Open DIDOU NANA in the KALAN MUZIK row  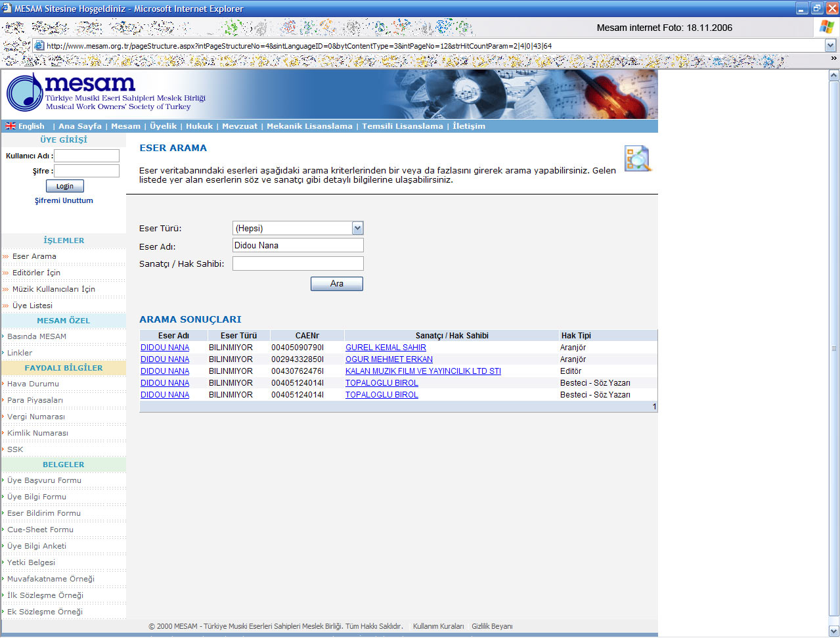coord(165,371)
